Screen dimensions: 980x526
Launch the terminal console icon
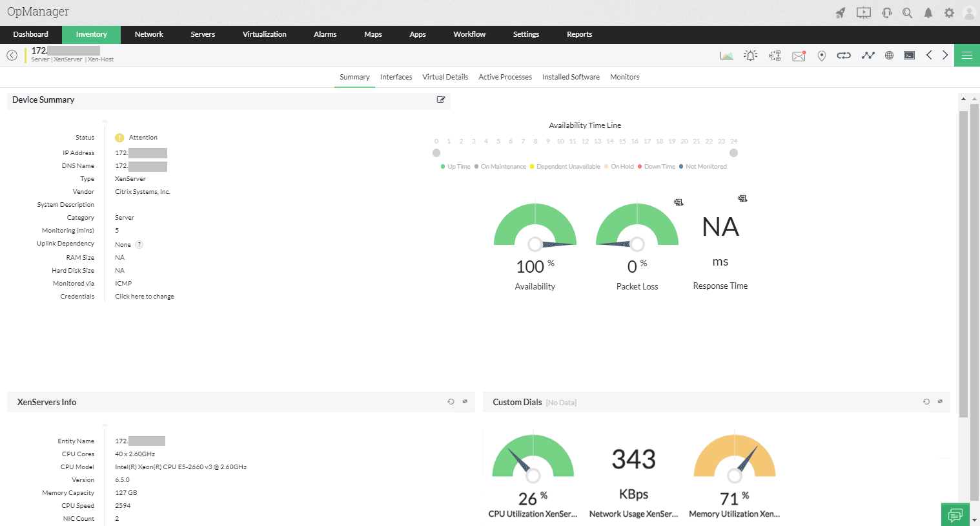coord(909,55)
